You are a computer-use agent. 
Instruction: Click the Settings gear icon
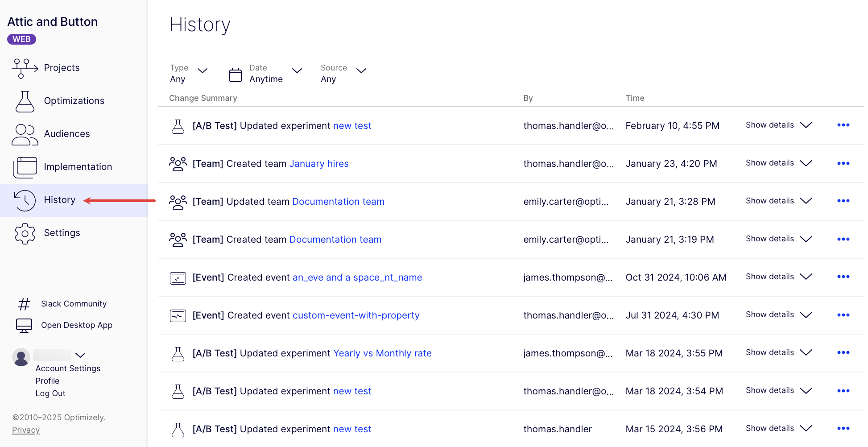25,233
